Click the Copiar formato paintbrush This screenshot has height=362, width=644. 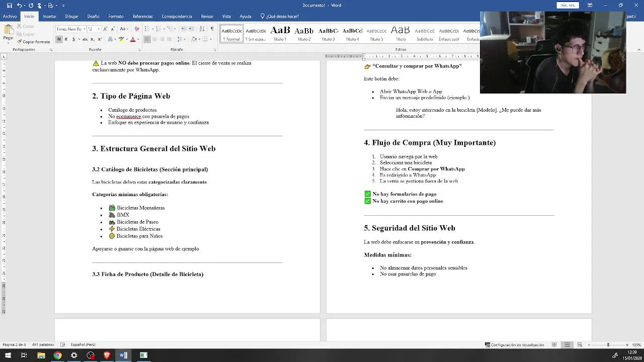33,42
